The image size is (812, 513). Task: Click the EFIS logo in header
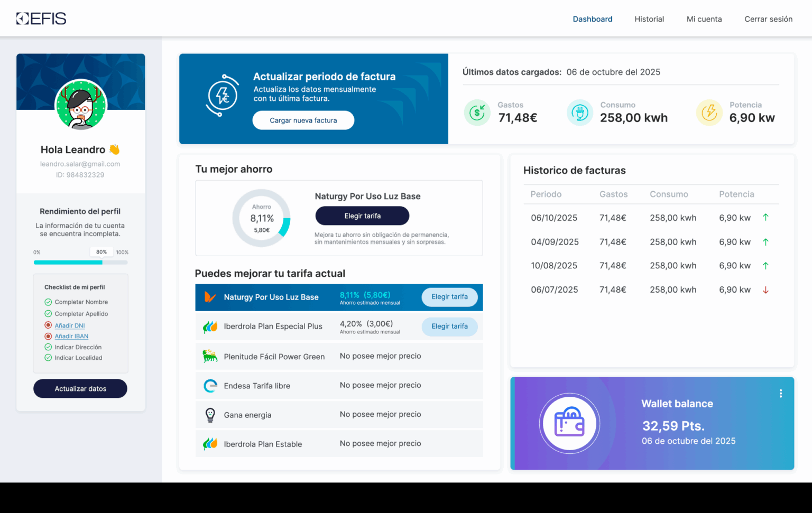click(x=41, y=18)
